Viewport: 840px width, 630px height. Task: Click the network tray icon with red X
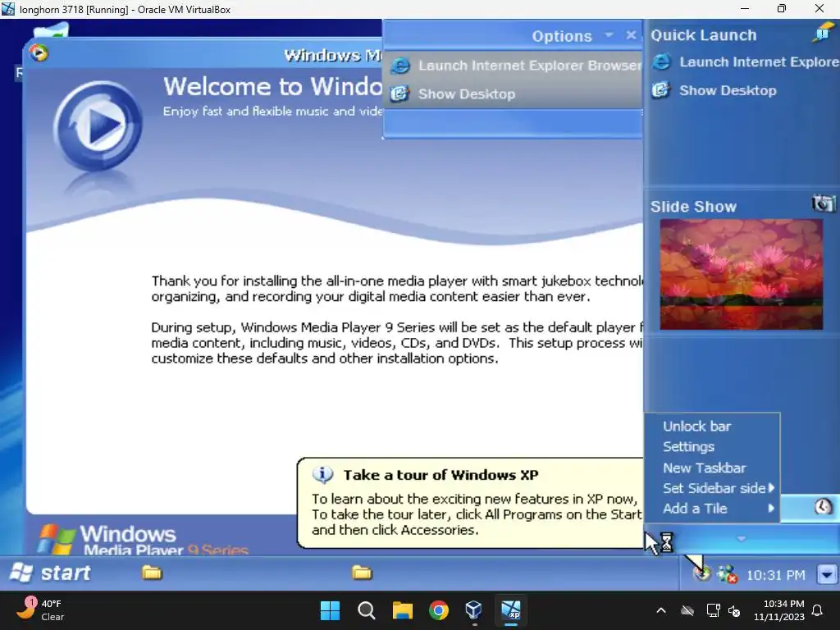tap(728, 575)
